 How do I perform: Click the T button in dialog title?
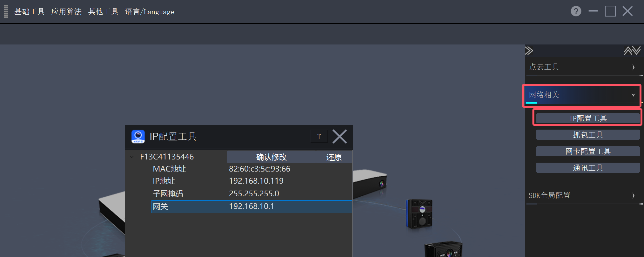coord(319,137)
